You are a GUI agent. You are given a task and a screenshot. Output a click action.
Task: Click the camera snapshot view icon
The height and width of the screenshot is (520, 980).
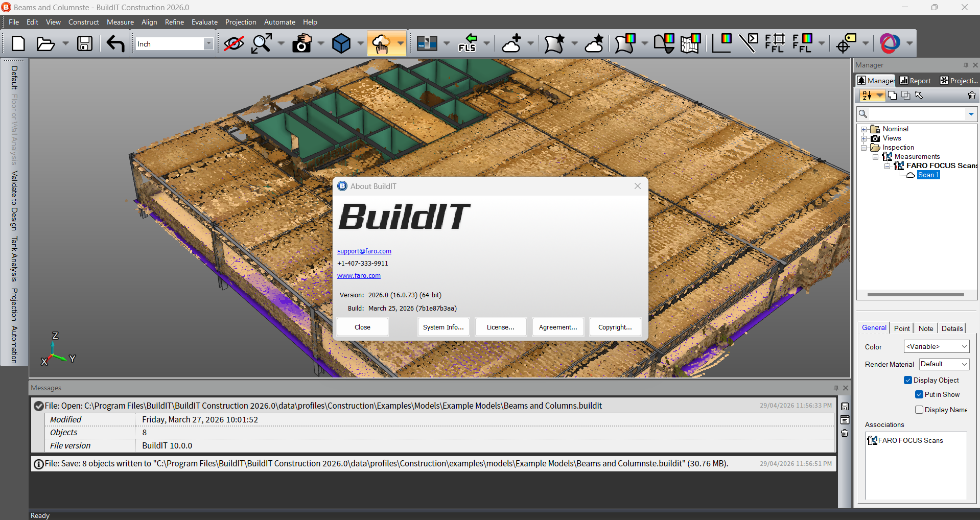(302, 44)
